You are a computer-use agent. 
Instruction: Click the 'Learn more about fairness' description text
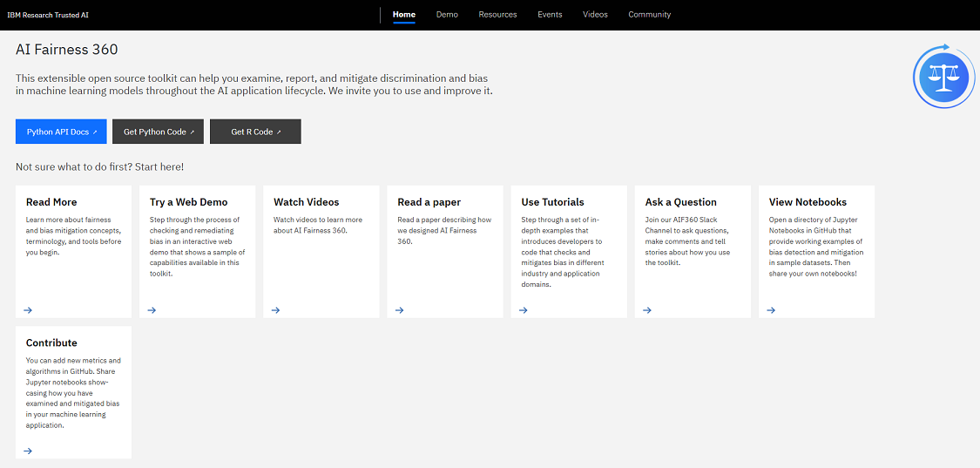[74, 236]
